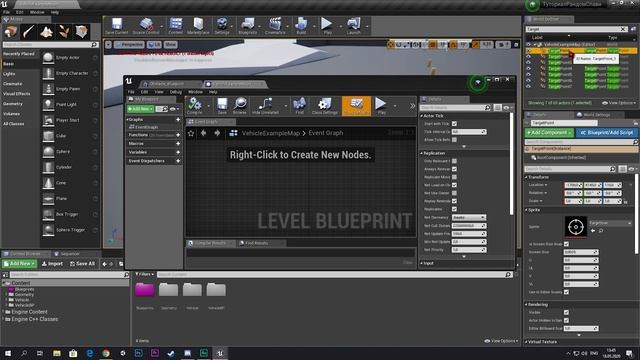
Task: Open Content in the main toolbar
Action: pos(176,26)
